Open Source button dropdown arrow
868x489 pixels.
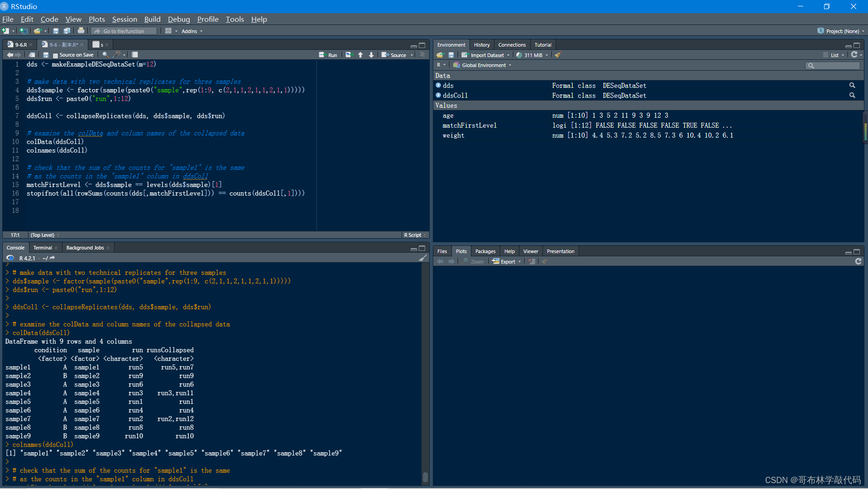pos(412,55)
